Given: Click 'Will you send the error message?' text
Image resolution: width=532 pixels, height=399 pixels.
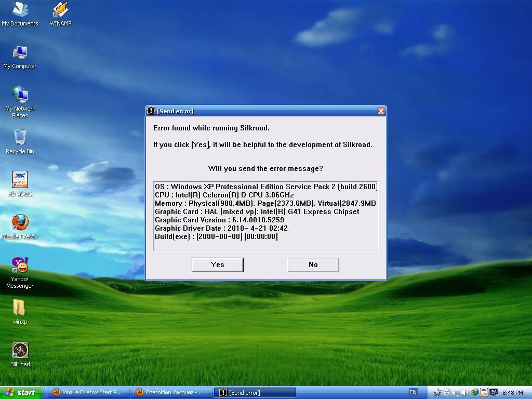Looking at the screenshot, I should click(x=265, y=168).
